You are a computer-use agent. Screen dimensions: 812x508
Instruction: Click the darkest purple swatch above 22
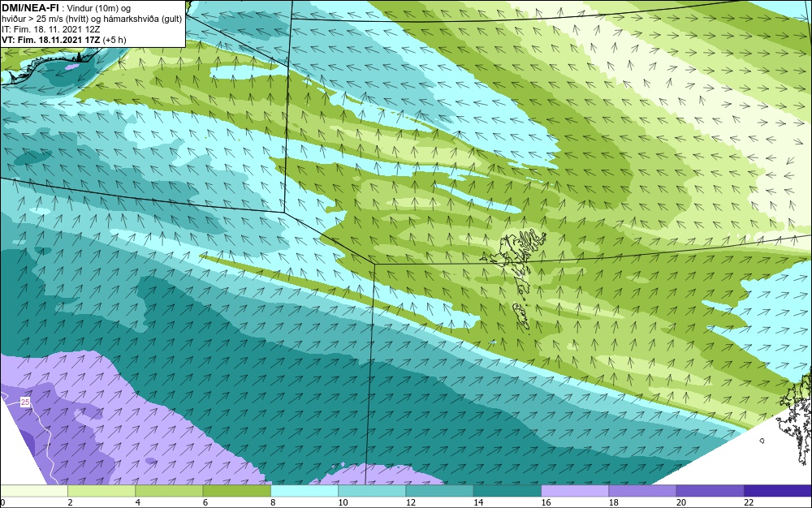[x=778, y=491]
